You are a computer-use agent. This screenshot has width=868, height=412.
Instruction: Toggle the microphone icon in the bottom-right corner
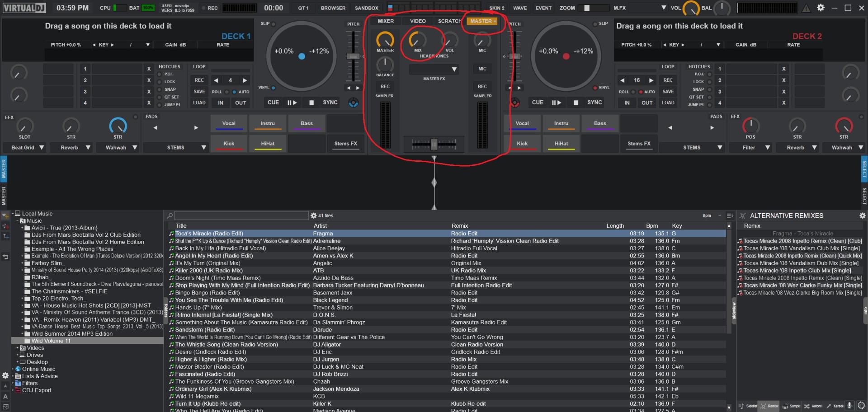849,405
